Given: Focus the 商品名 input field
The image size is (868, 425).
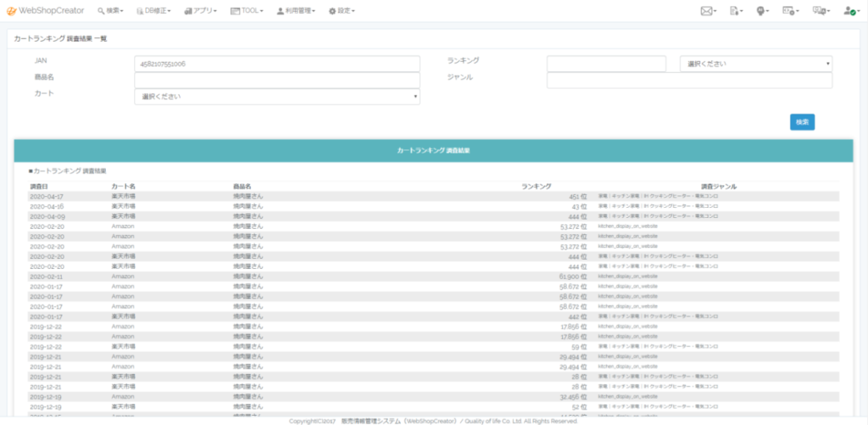Looking at the screenshot, I should (x=277, y=81).
